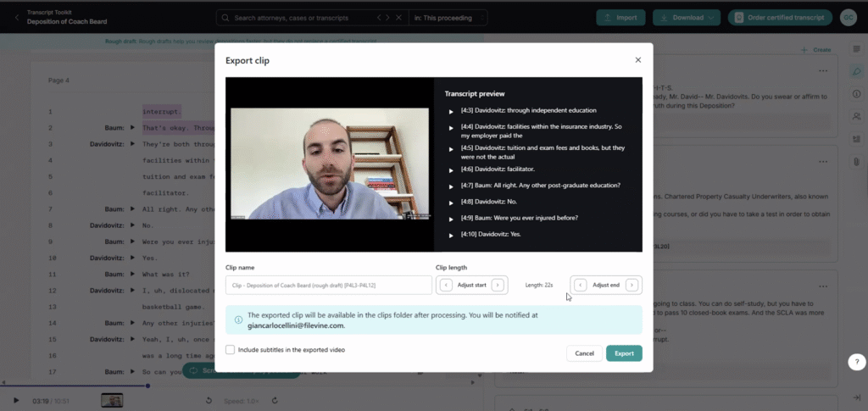Image resolution: width=868 pixels, height=411 pixels.
Task: Edit the Clip name field
Action: pos(328,285)
